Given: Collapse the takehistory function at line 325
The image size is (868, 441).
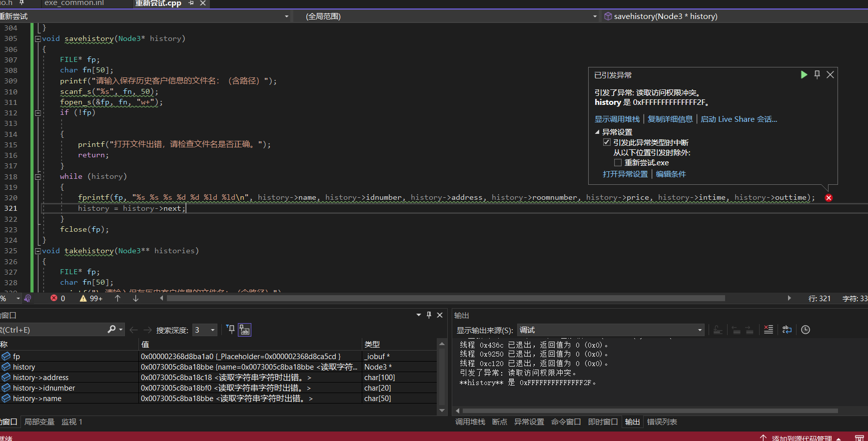Looking at the screenshot, I should tap(37, 251).
